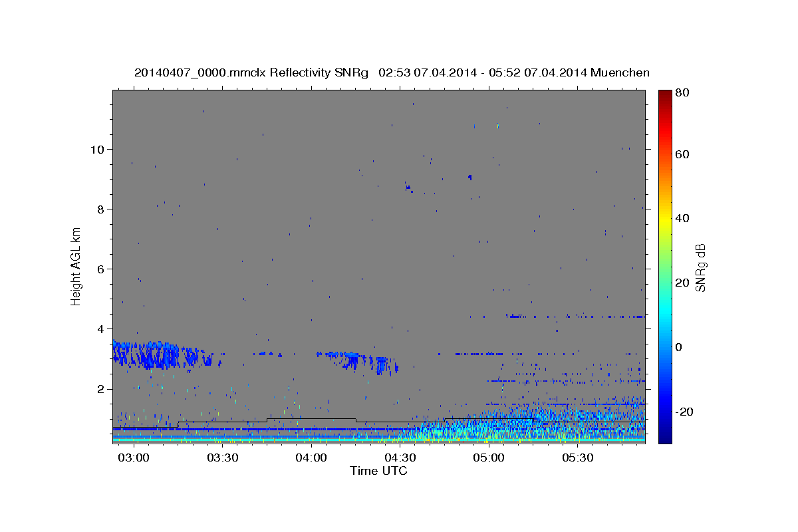Screen dimensions: 798x532
Task: Click the 05:00 time tick label
Action: click(489, 458)
